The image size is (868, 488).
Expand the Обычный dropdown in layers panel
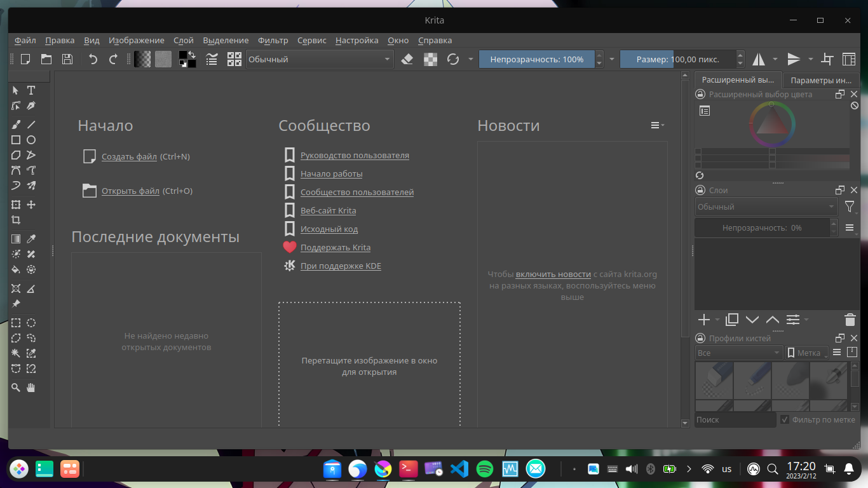click(x=766, y=207)
